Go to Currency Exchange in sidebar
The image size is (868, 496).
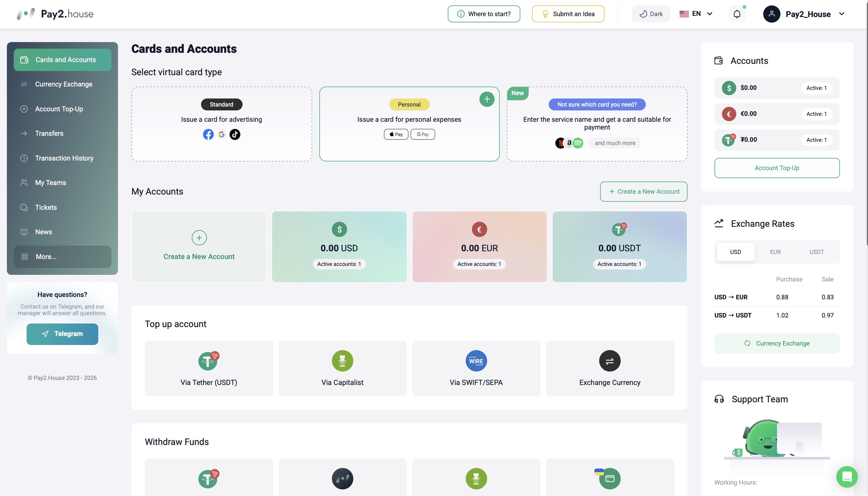(x=62, y=84)
